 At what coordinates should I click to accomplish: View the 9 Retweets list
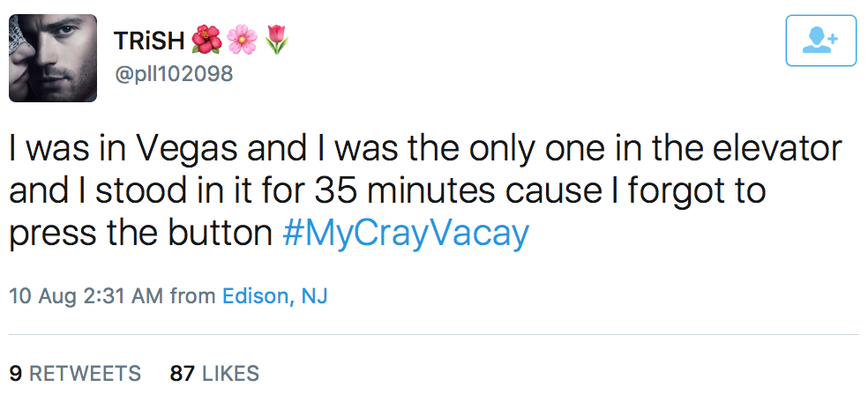click(75, 374)
